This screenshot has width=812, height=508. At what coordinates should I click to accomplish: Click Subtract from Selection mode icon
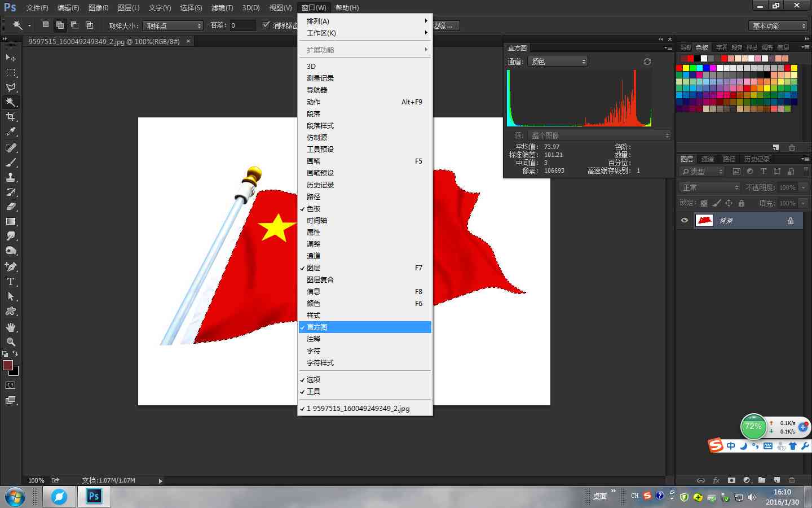click(74, 25)
